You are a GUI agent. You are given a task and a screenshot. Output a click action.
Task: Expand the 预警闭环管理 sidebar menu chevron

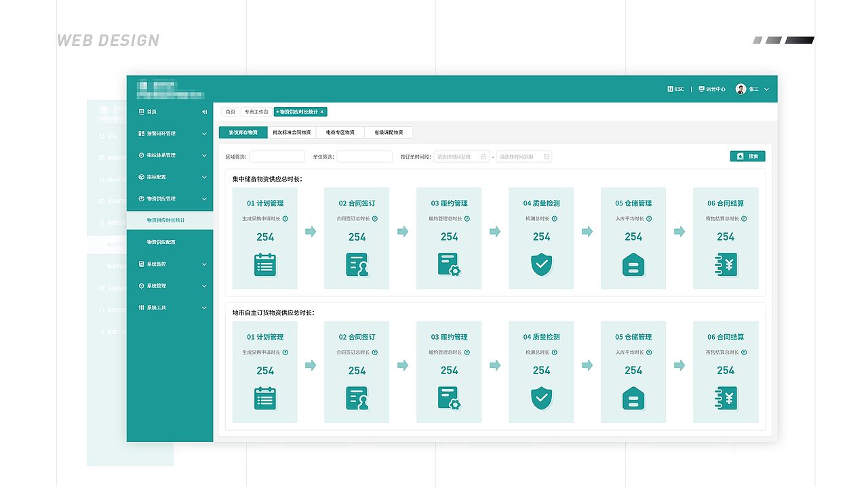click(x=204, y=134)
